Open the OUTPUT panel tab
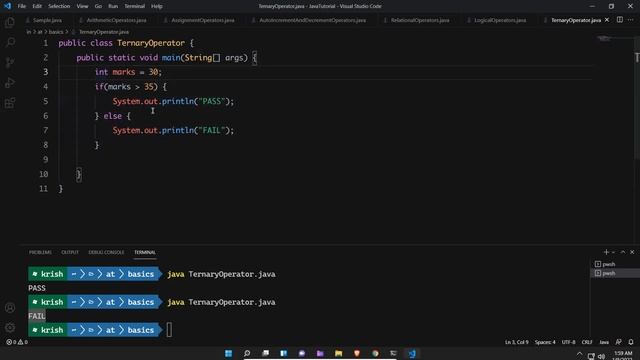 pyautogui.click(x=70, y=252)
